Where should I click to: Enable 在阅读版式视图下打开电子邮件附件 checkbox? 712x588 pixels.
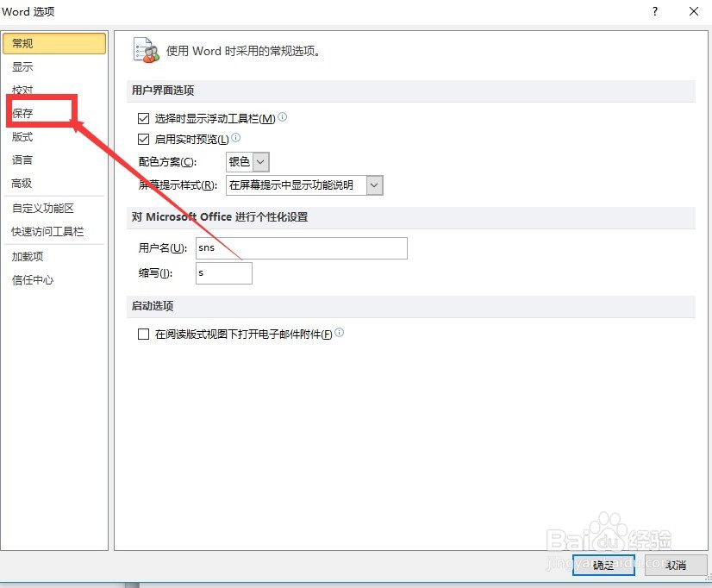tap(143, 335)
